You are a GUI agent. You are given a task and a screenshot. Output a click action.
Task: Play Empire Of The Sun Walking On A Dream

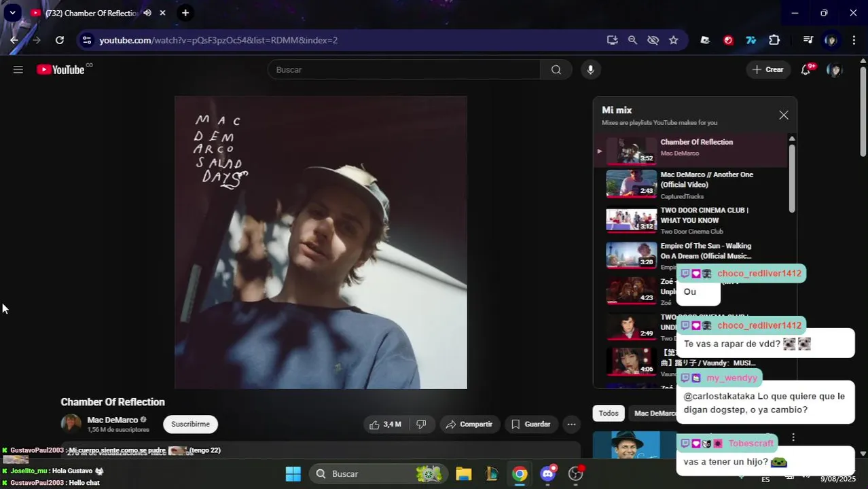[x=691, y=255]
